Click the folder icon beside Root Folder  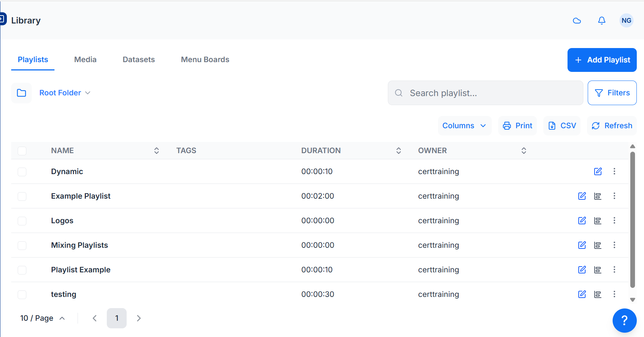pos(22,93)
